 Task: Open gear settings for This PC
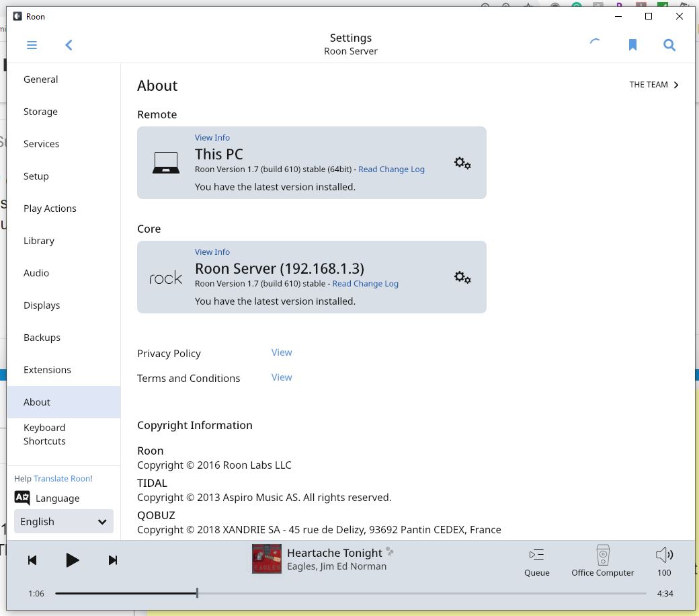(x=462, y=163)
